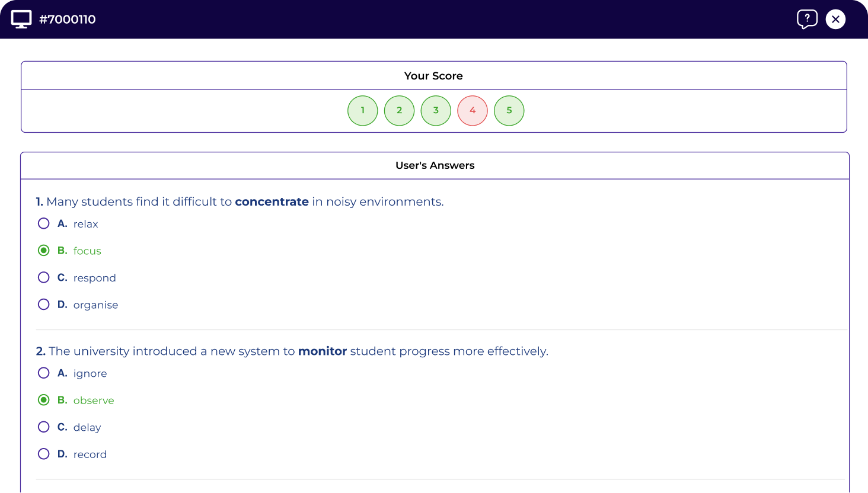This screenshot has height=493, width=868.
Task: Jump to question 5 score circle
Action: pos(509,111)
